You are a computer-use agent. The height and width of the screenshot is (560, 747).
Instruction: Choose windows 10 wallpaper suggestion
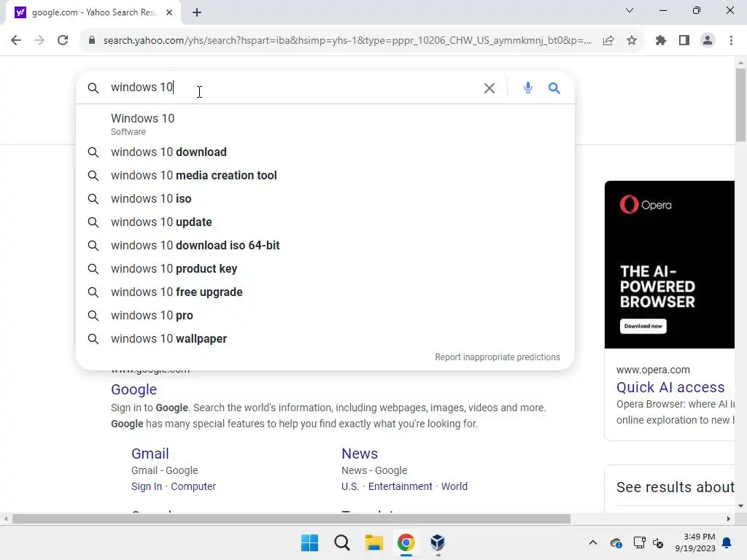[325, 338]
